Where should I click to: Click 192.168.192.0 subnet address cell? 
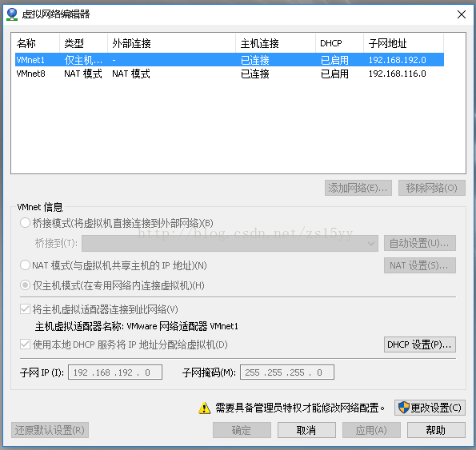[x=397, y=60]
